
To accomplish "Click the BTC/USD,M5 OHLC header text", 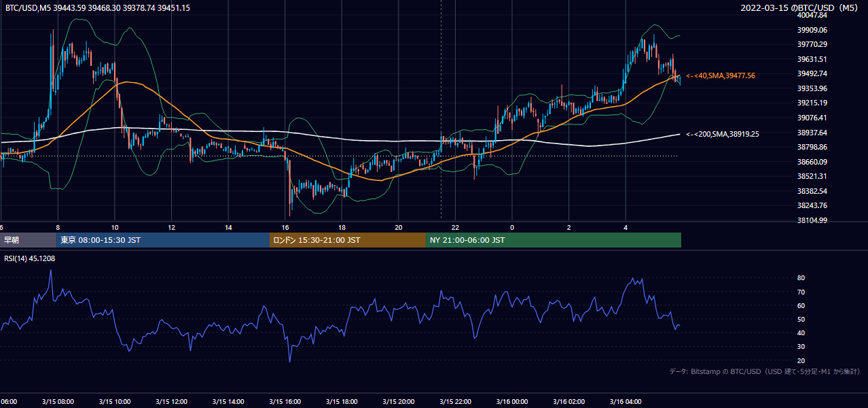I will 98,7.
